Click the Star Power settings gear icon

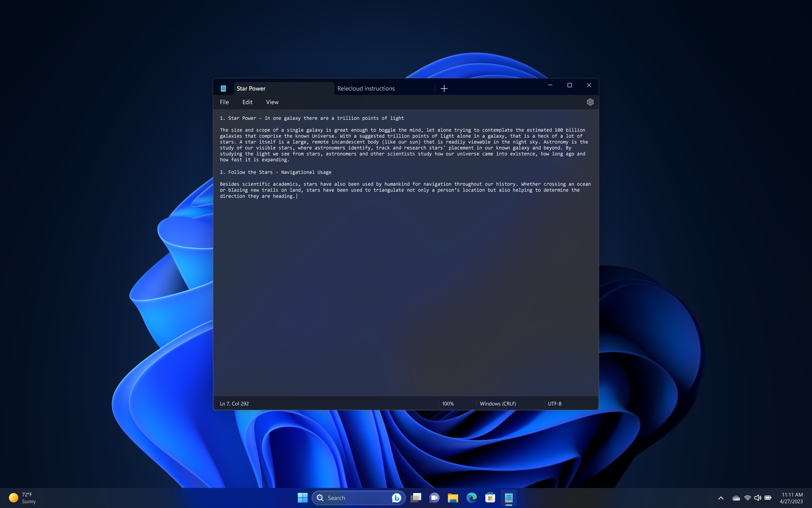click(x=590, y=102)
